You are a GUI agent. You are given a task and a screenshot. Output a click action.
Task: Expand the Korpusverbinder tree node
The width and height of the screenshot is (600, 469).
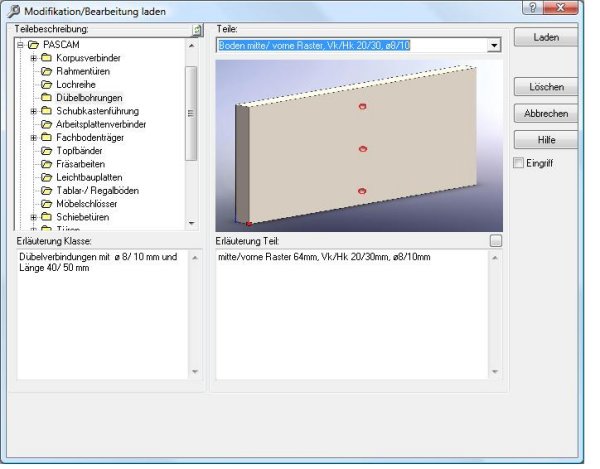pyautogui.click(x=34, y=59)
